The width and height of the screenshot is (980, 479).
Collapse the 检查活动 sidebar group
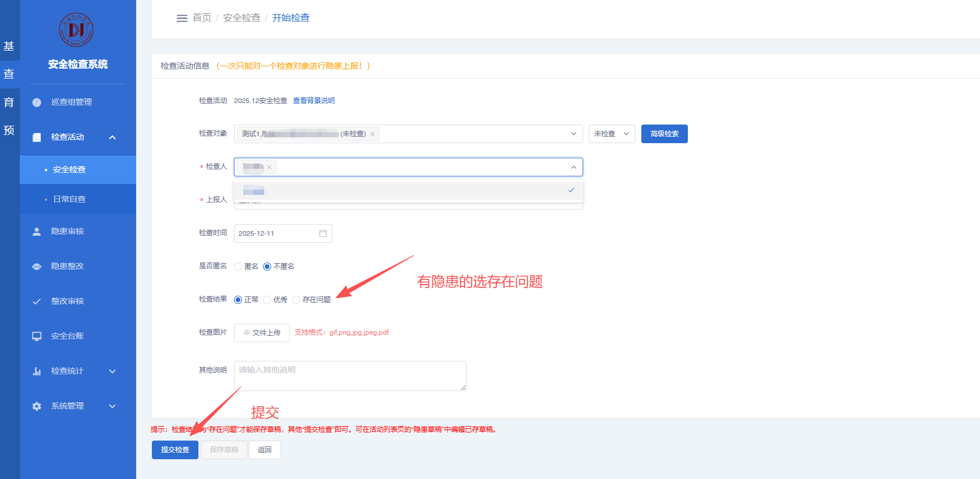112,137
